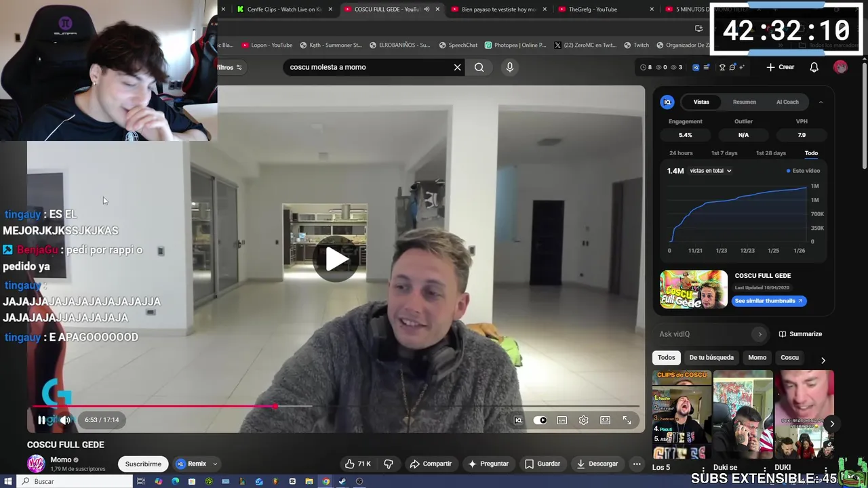This screenshot has width=868, height=488.
Task: Click the Compartir share button
Action: click(431, 464)
